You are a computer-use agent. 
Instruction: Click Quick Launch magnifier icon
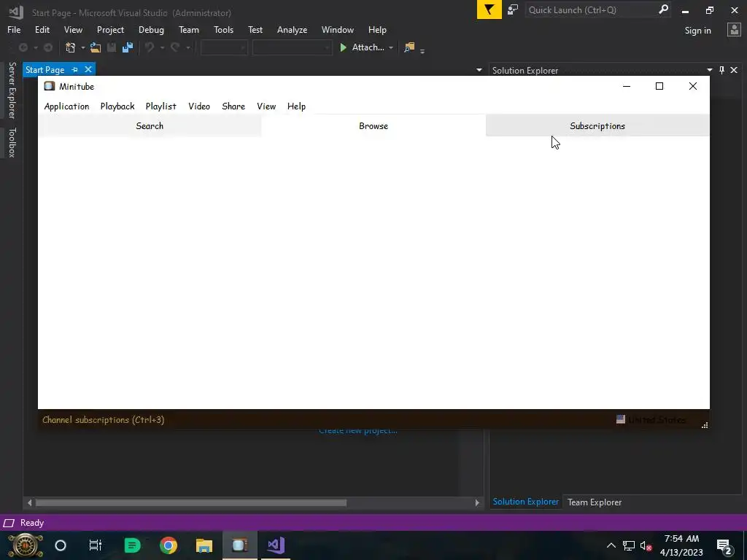(x=663, y=9)
